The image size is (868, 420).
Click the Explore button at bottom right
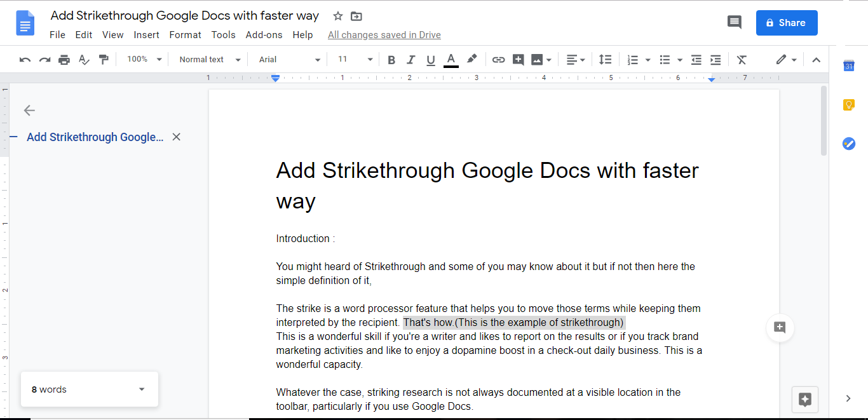[x=805, y=399]
